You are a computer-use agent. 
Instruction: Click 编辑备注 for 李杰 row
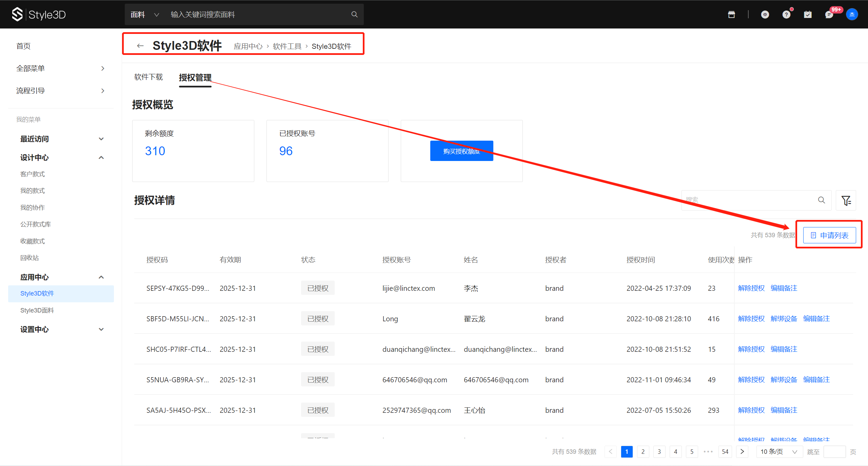(x=784, y=288)
